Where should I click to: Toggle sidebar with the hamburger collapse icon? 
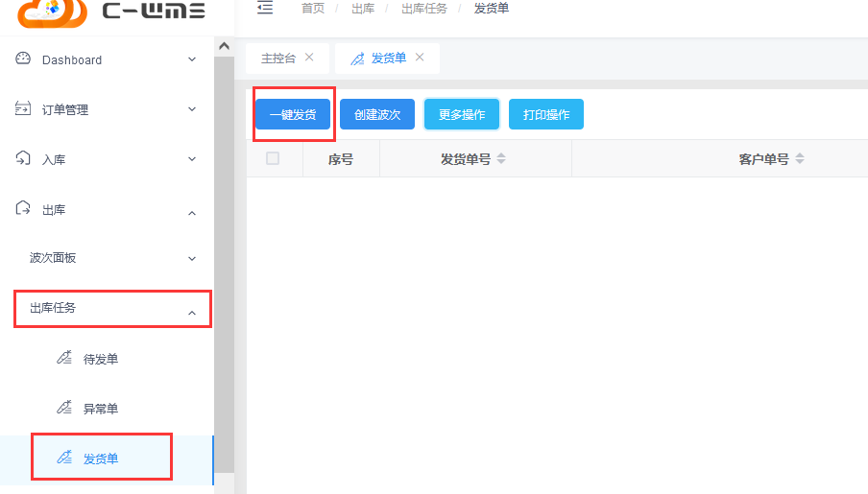coord(265,8)
